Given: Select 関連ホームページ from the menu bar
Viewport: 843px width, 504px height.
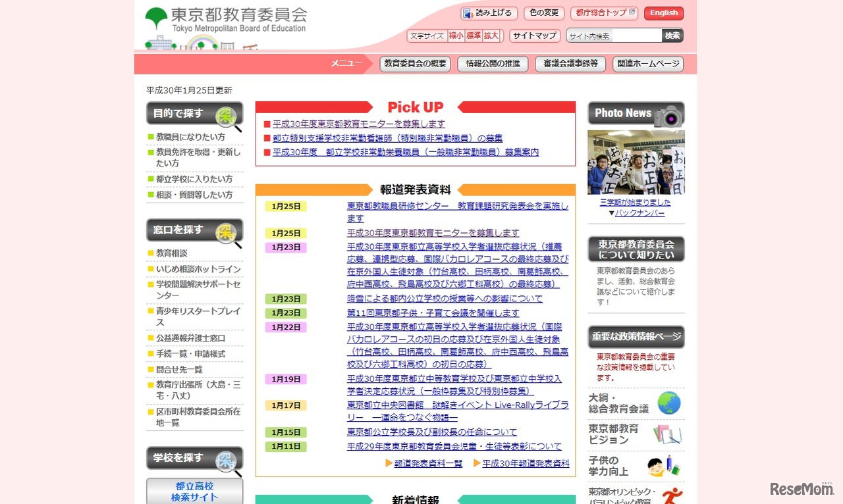Looking at the screenshot, I should coord(648,64).
